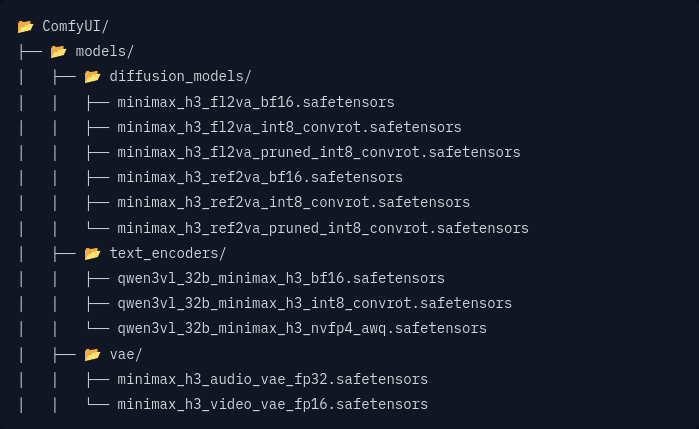Select minimax_h3_fl2va_int8_convrot.safetensors file
699x429 pixels.
[x=289, y=128]
